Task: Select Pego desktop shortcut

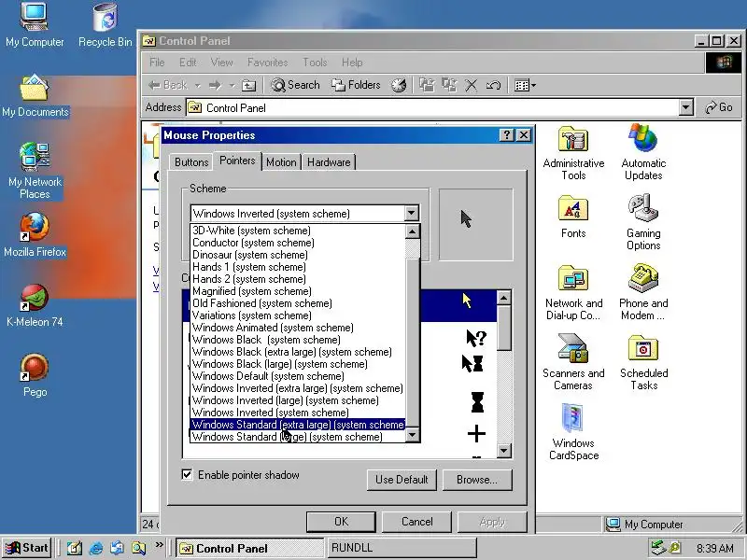Action: click(x=35, y=375)
